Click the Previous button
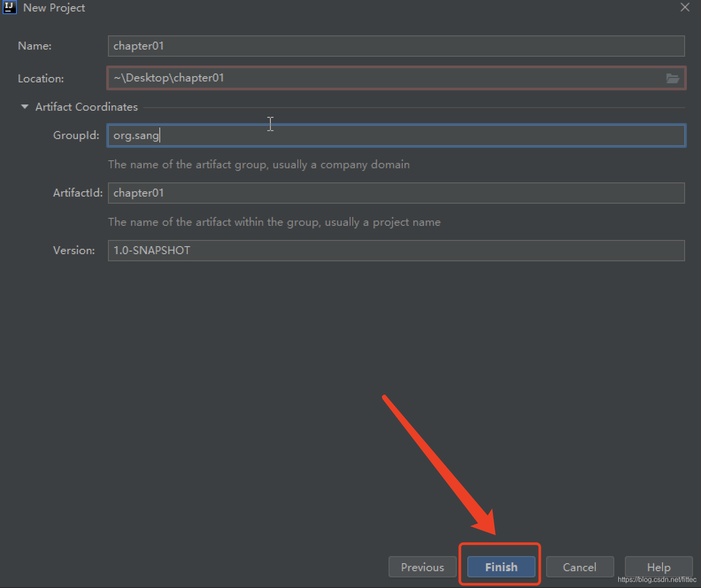 point(422,567)
